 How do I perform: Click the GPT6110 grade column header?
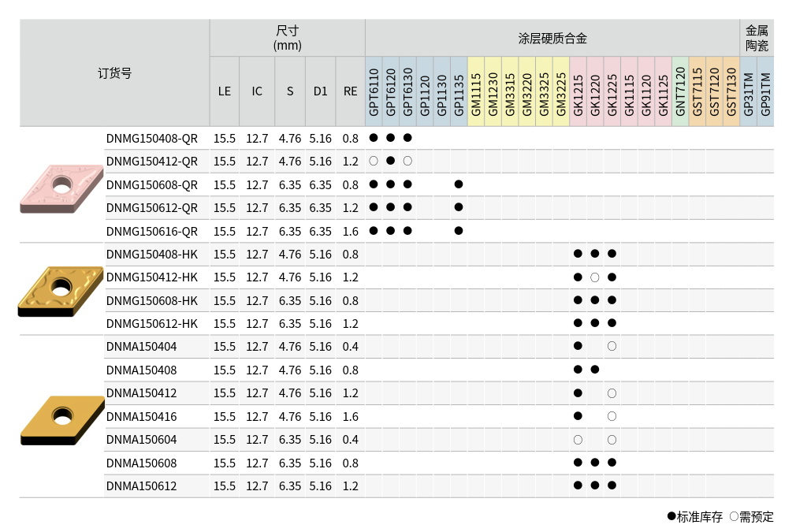pyautogui.click(x=374, y=91)
